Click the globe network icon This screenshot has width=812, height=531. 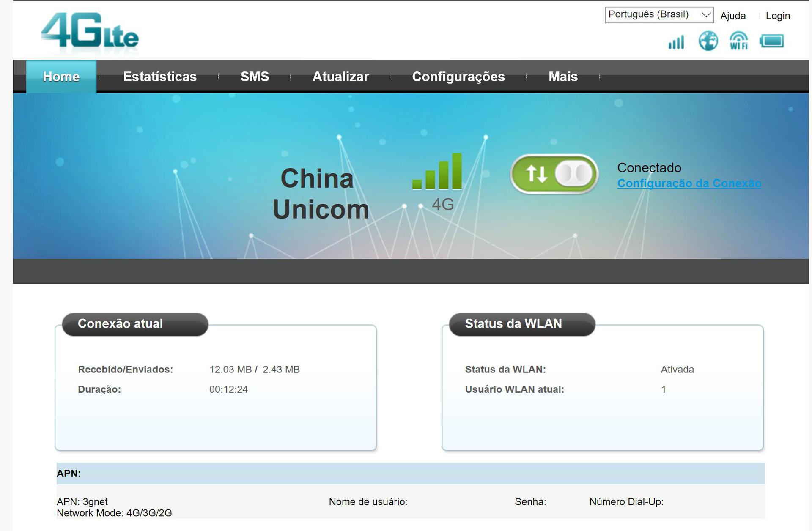[x=708, y=41]
